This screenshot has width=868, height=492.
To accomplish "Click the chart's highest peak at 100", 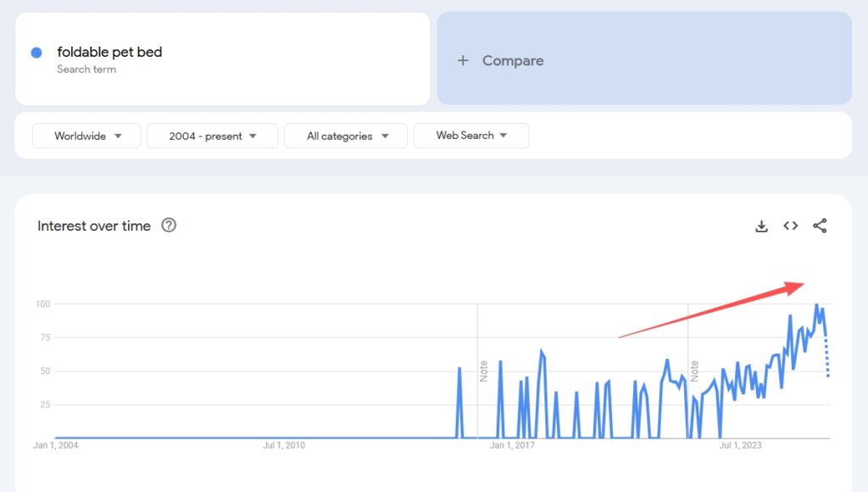I will coord(816,305).
